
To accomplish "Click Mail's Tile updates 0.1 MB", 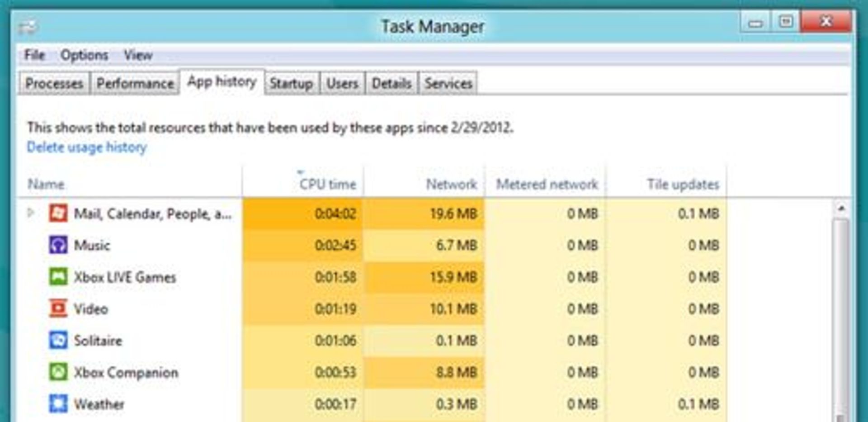I will (x=698, y=213).
